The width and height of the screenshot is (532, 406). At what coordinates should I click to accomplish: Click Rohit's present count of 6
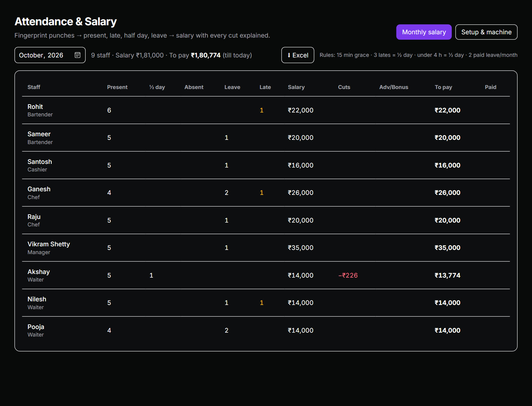coord(109,110)
